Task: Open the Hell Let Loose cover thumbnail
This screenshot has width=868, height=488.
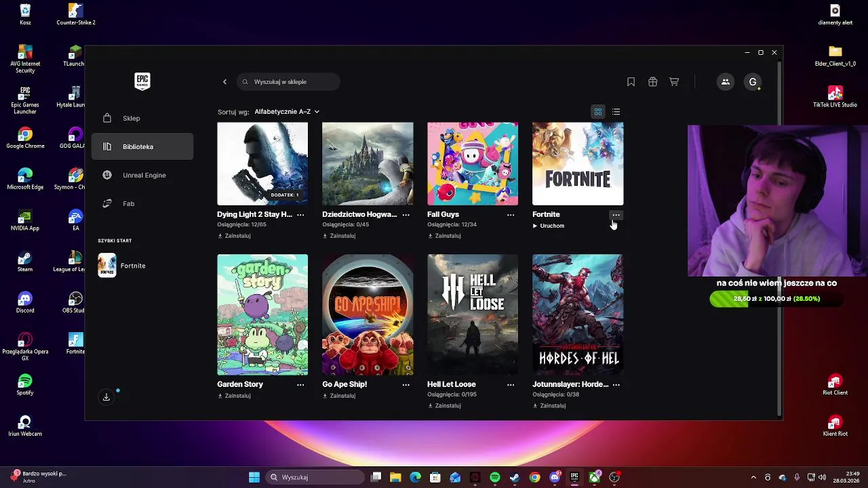Action: [473, 314]
